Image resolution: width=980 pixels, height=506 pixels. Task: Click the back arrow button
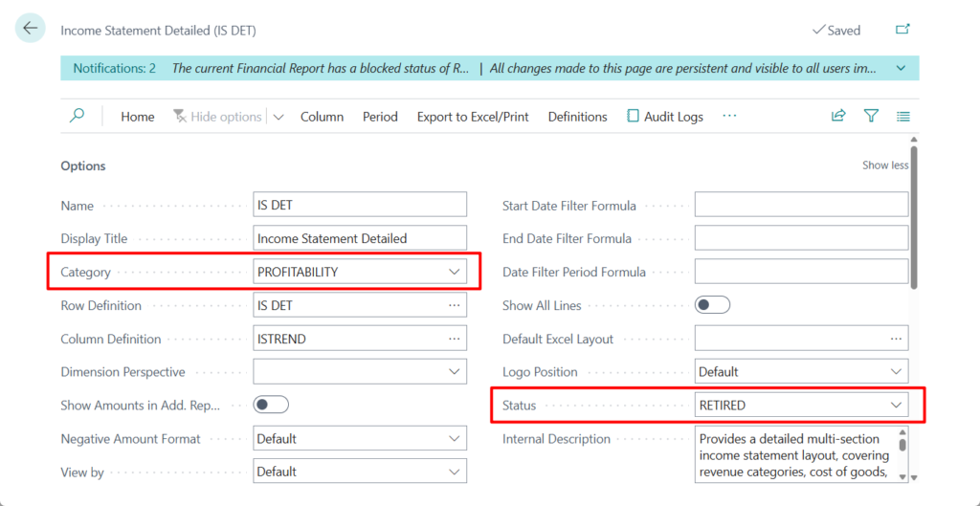click(30, 29)
